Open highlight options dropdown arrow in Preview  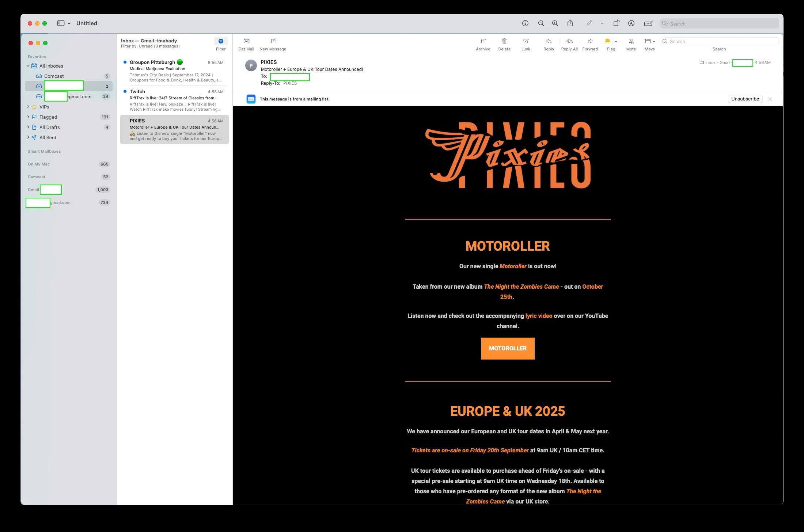[602, 23]
